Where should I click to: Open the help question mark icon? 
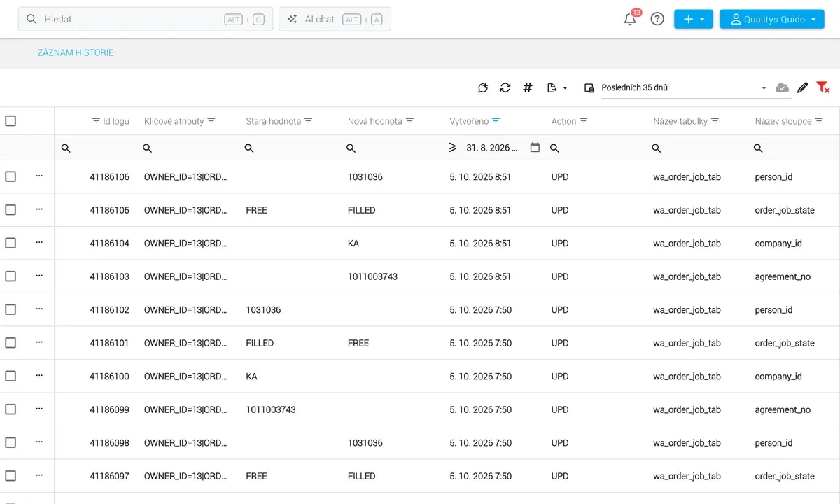coord(657,19)
